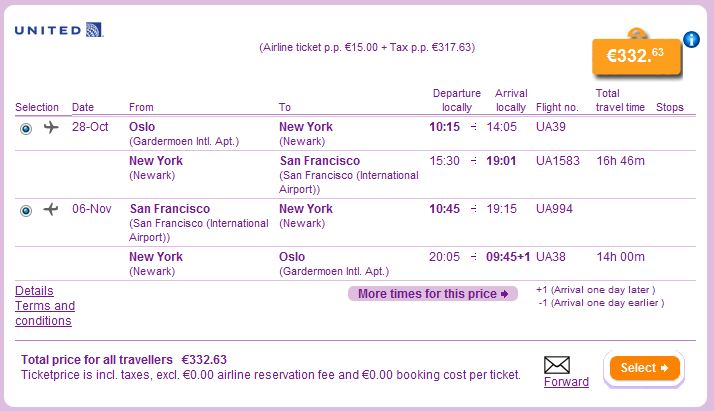Select the 28-Oct outbound flight radio button
The width and height of the screenshot is (714, 411).
pyautogui.click(x=26, y=128)
